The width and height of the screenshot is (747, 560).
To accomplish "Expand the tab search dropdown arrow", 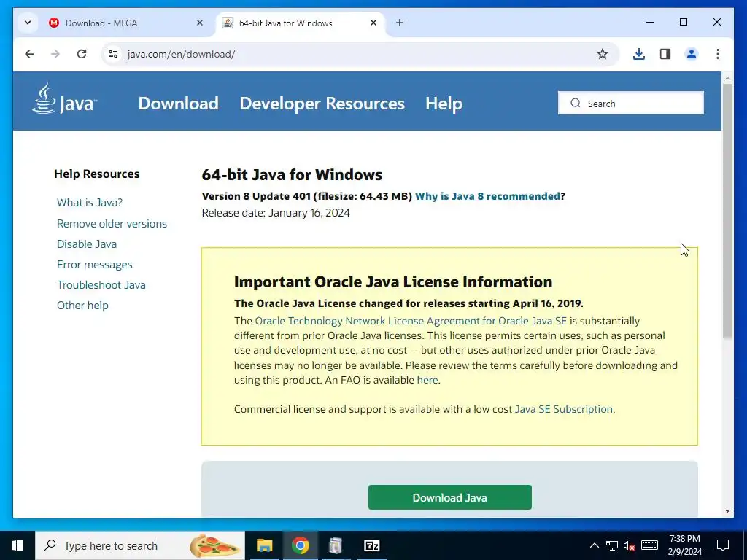I will click(x=28, y=23).
